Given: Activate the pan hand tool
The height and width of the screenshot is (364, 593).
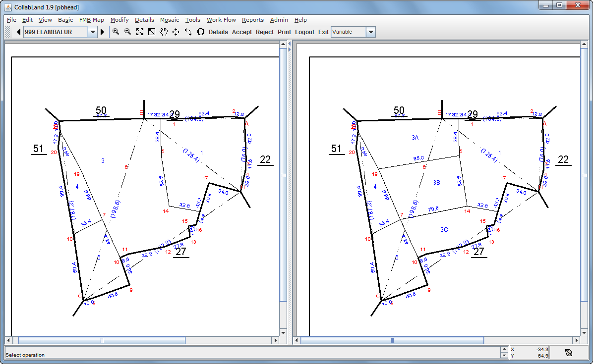Looking at the screenshot, I should click(164, 32).
